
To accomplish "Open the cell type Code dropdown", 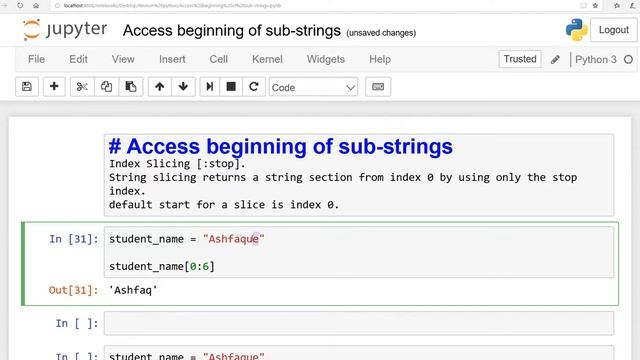I will (313, 87).
